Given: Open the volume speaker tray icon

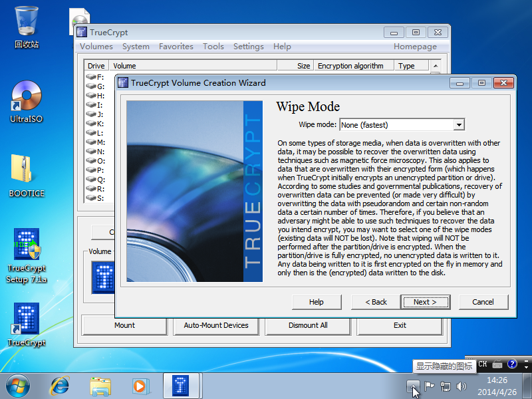Looking at the screenshot, I should coord(462,386).
